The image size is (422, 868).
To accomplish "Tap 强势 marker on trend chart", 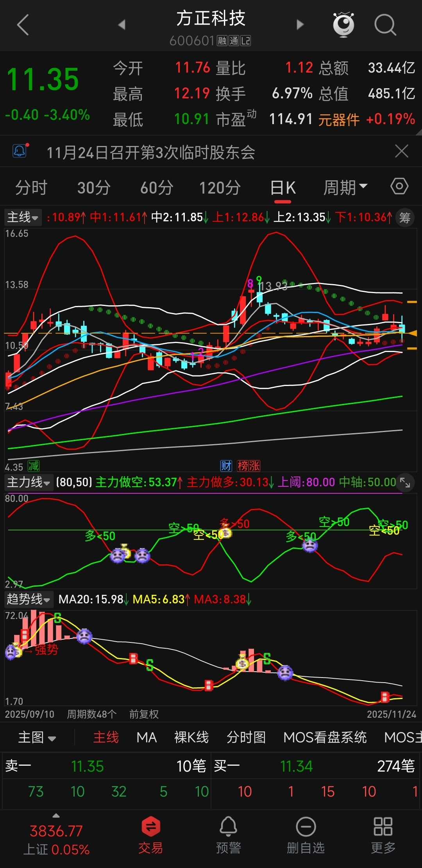I will click(x=46, y=649).
